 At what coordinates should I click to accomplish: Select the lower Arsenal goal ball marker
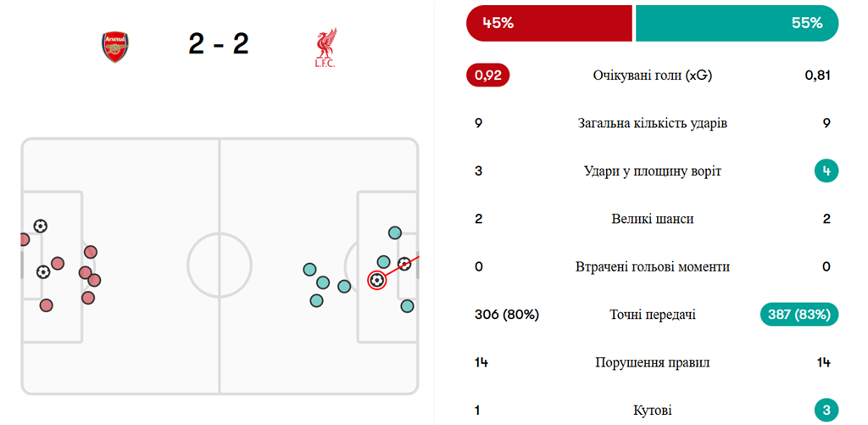(x=43, y=272)
